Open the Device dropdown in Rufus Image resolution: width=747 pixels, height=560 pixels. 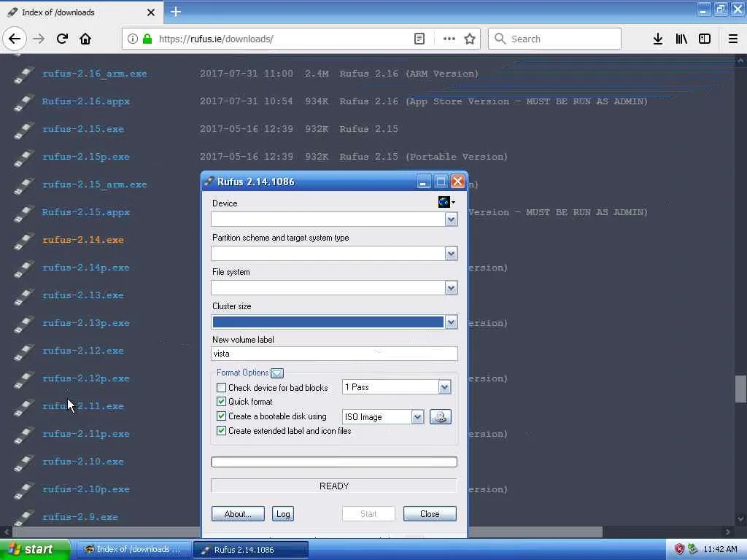tap(451, 219)
